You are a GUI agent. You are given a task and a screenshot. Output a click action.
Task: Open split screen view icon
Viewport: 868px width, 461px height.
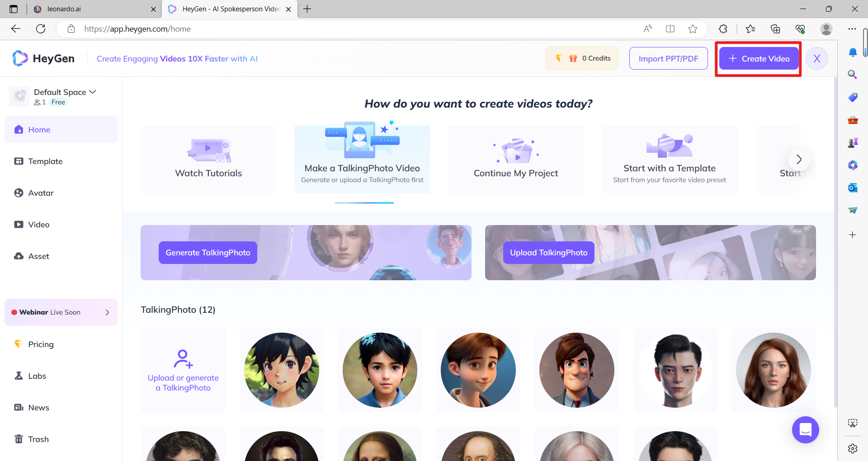[670, 29]
